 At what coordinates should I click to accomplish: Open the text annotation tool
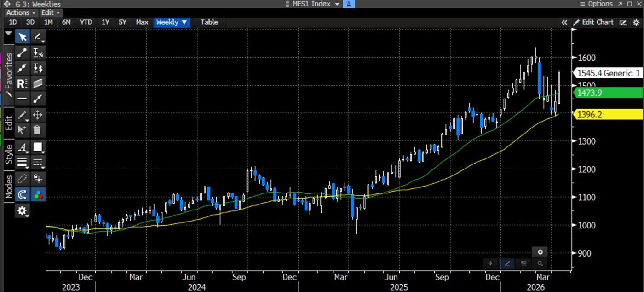[22, 148]
